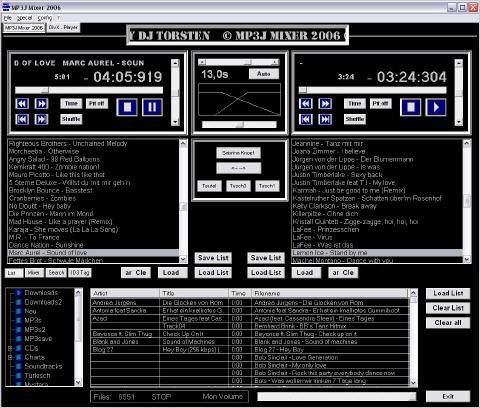Rewind in the deck showing 04:05:919
The height and width of the screenshot is (408, 480).
[x=22, y=104]
